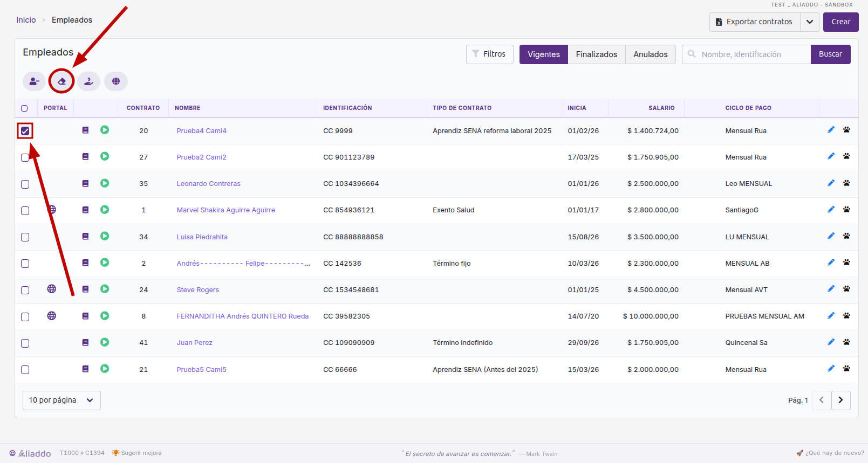The height and width of the screenshot is (463, 868).
Task: Open the Anulados tab
Action: click(x=650, y=54)
